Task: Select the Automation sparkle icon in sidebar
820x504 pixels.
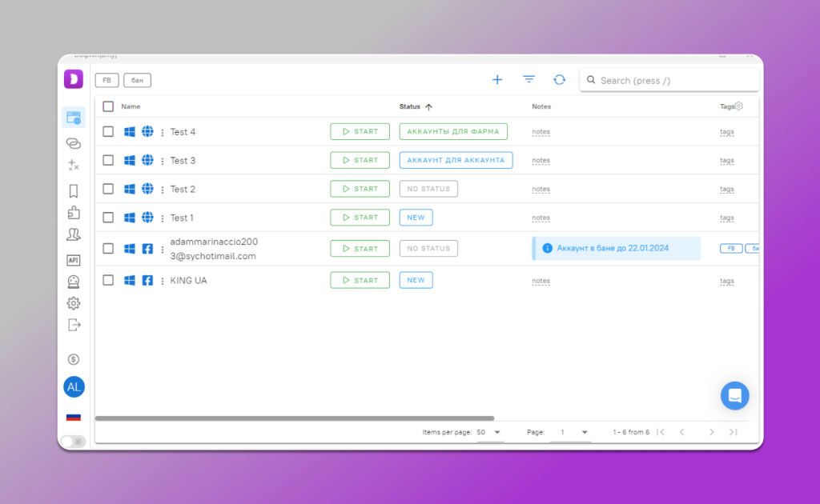Action: click(74, 166)
